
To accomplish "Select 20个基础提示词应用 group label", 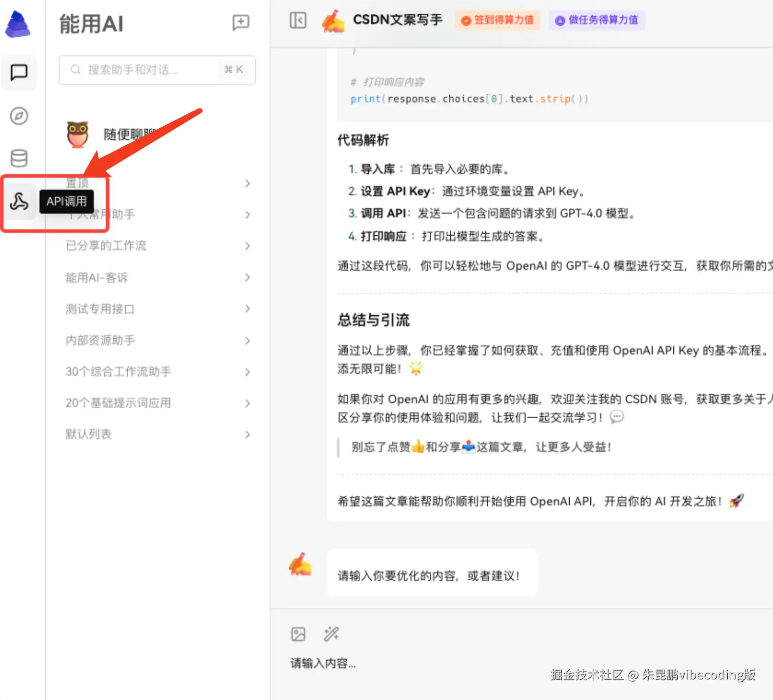I will (118, 403).
